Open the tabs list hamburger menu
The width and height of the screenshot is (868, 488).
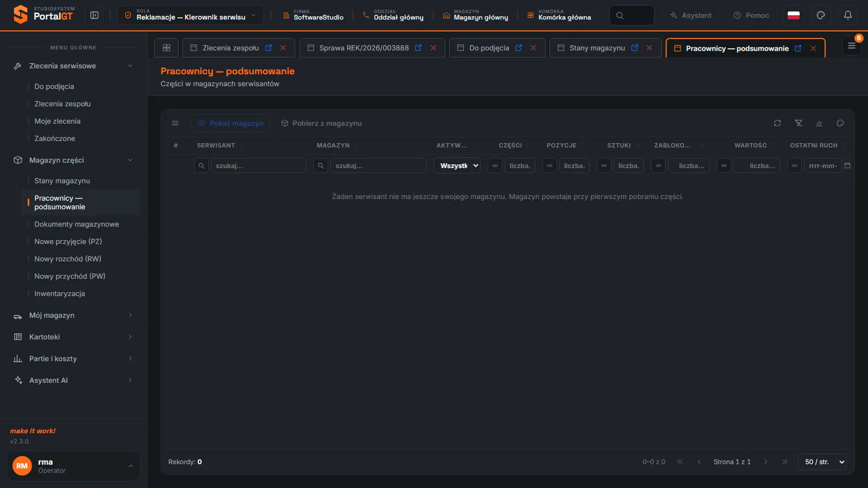pyautogui.click(x=851, y=46)
